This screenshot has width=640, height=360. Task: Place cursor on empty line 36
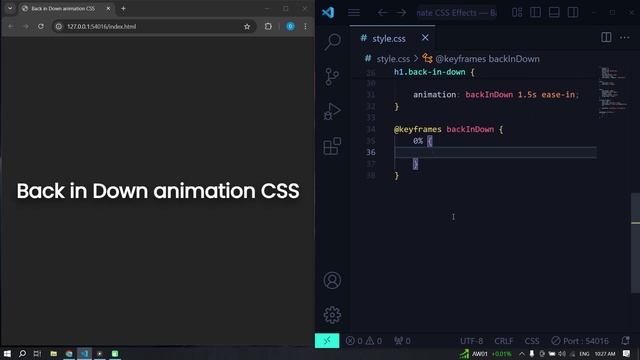click(x=495, y=152)
